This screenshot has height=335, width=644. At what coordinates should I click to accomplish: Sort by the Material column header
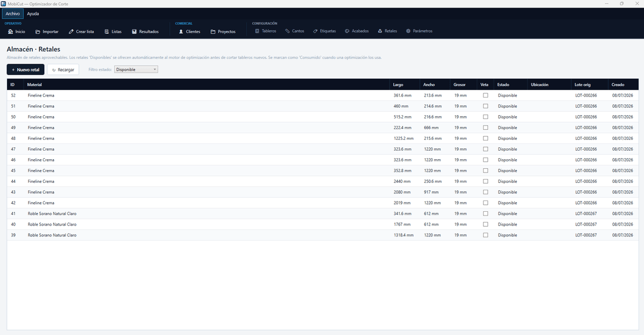(x=35, y=85)
